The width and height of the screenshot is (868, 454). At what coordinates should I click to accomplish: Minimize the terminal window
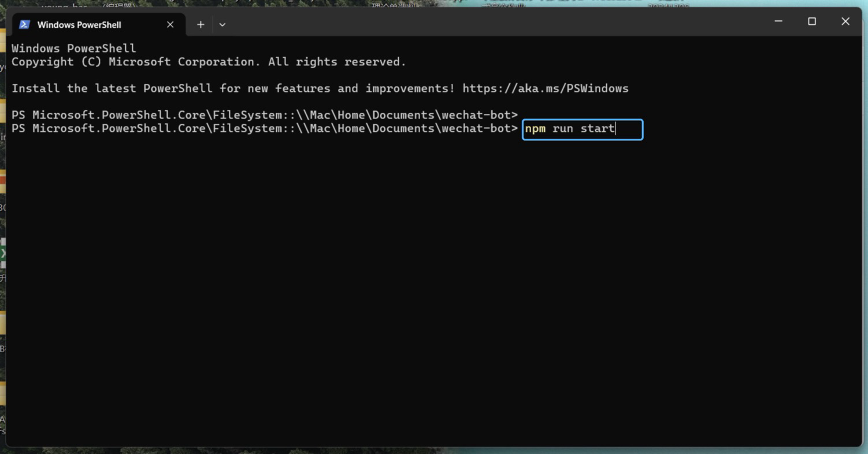pos(778,21)
